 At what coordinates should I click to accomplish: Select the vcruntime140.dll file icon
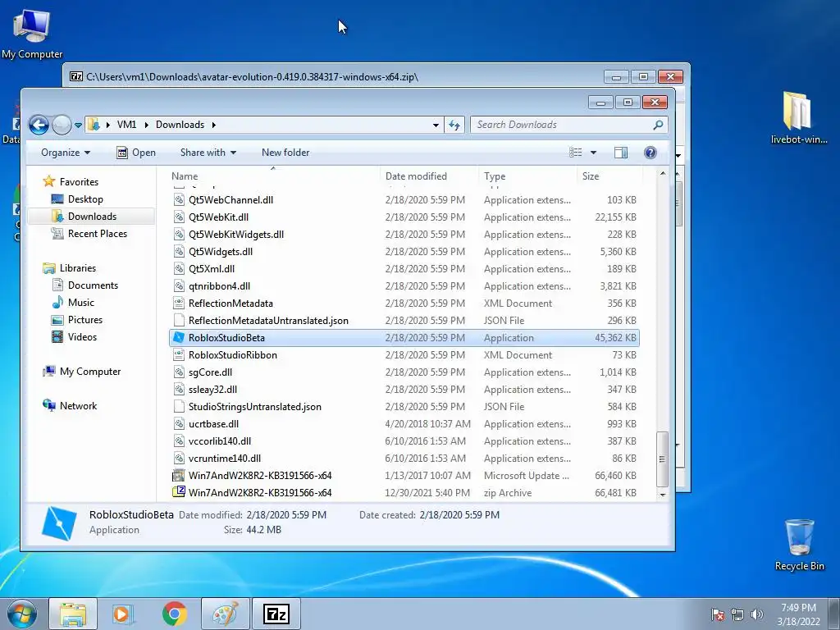[179, 458]
